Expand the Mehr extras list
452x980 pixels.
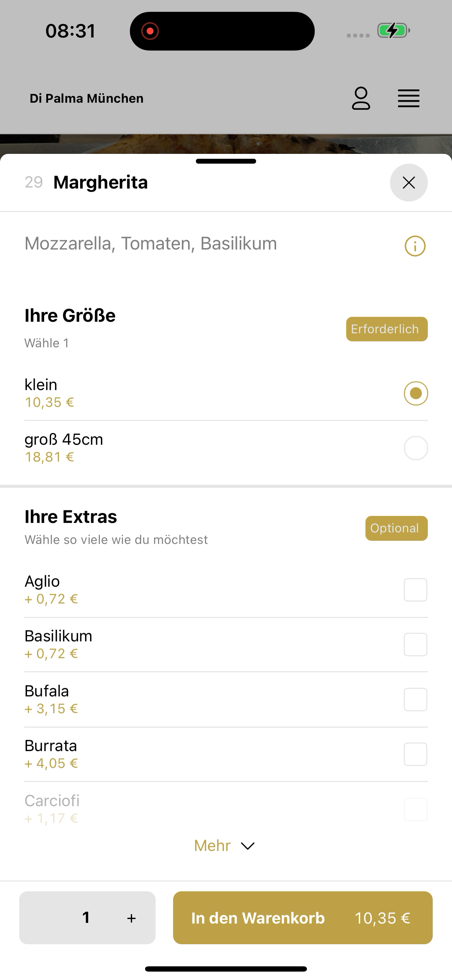225,846
